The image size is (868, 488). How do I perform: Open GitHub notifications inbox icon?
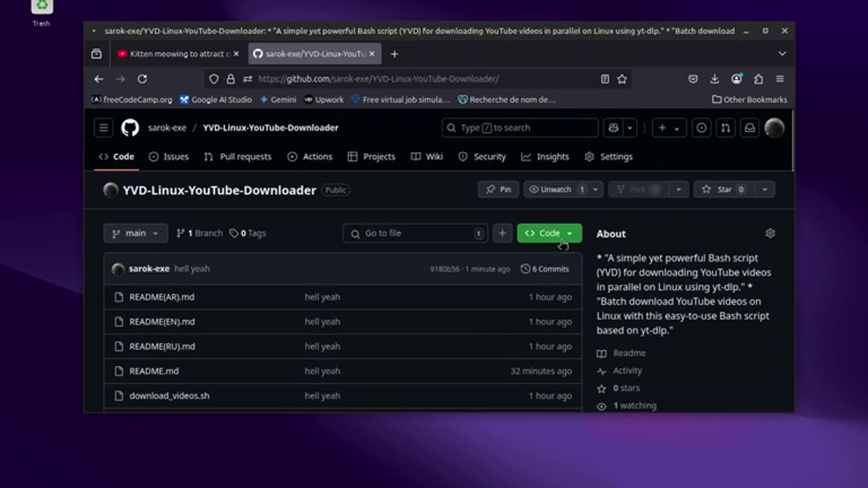coord(749,127)
